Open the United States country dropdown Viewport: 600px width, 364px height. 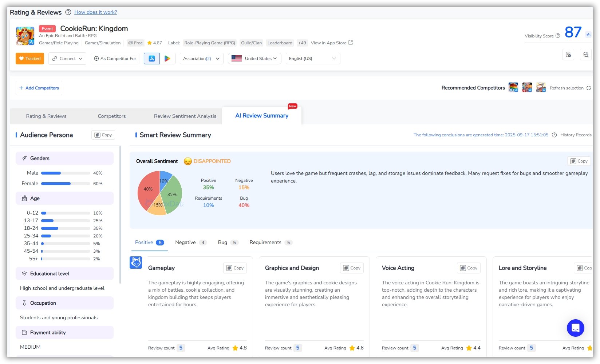click(254, 59)
